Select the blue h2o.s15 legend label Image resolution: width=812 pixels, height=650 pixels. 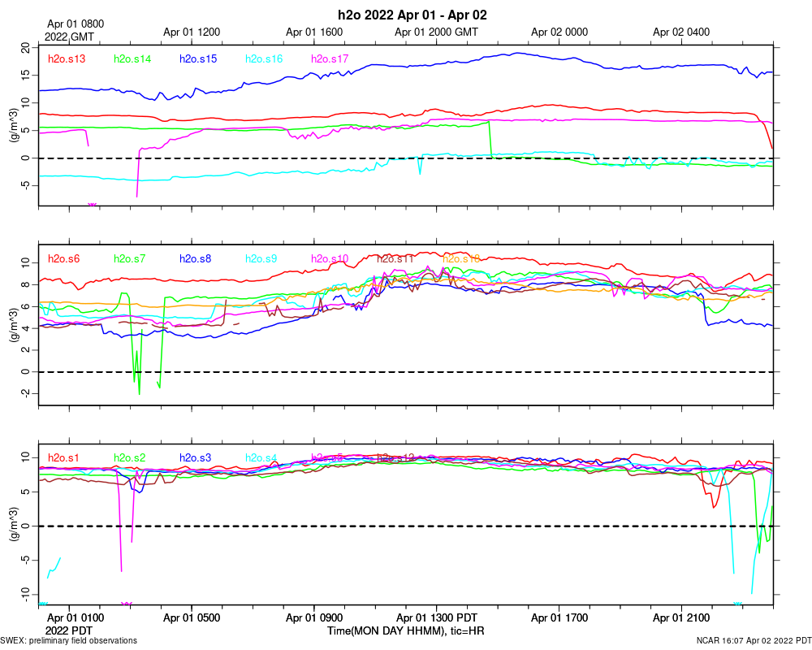pyautogui.click(x=198, y=58)
